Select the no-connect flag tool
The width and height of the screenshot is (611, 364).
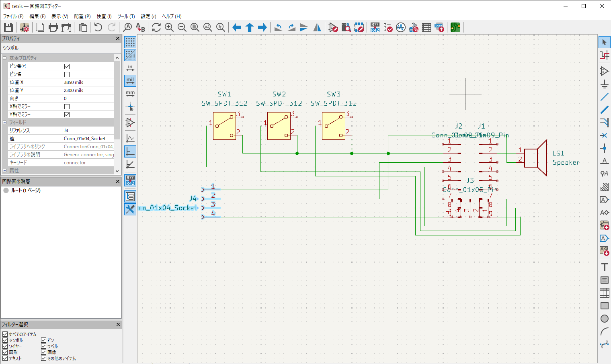click(x=604, y=135)
